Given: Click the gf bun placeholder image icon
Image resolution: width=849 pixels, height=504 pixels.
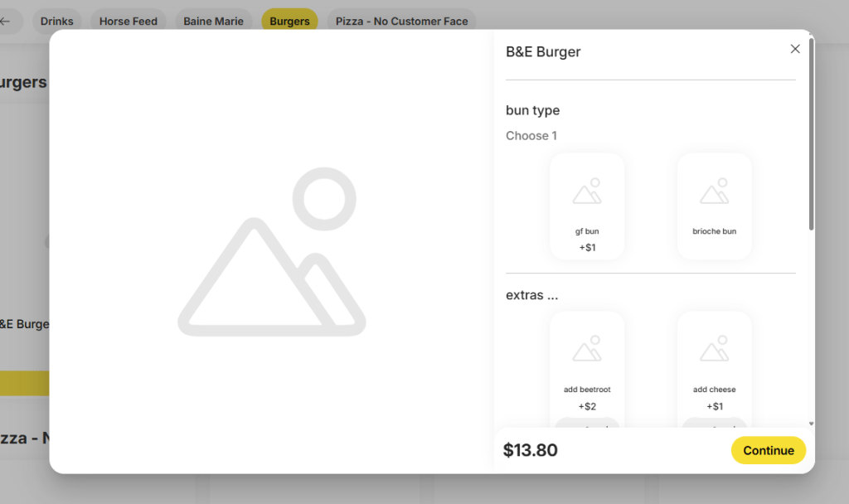Looking at the screenshot, I should point(587,191).
